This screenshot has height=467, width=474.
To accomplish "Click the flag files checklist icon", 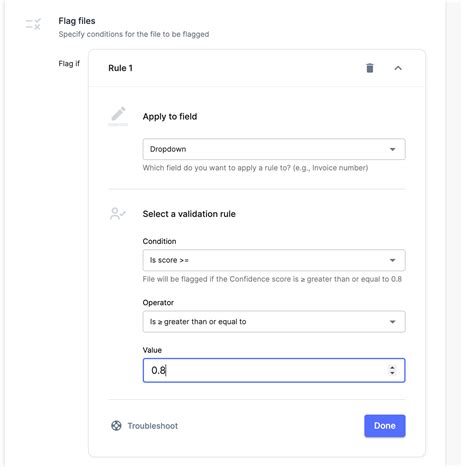I will coord(33,24).
